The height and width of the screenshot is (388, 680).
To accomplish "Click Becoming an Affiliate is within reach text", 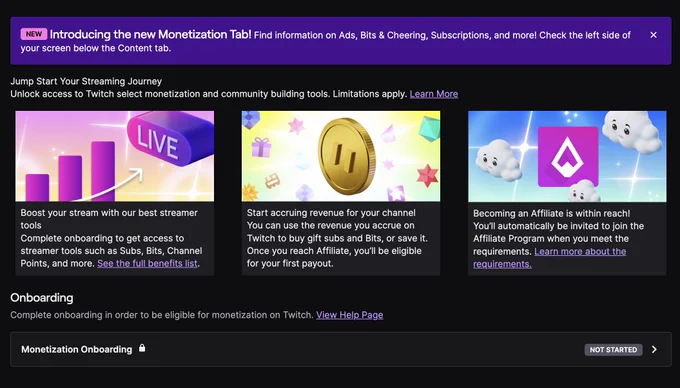I will (552, 214).
